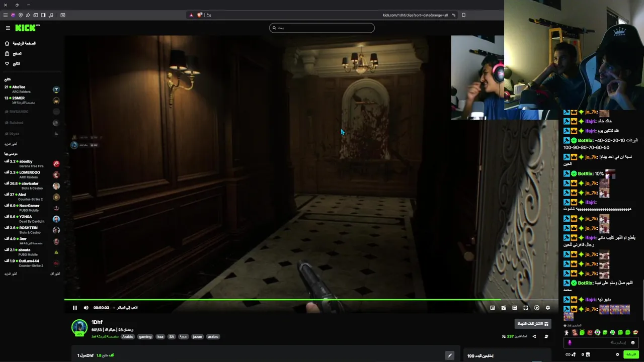Click the infinity points icon in chat
This screenshot has width=644, height=362.
point(571,354)
